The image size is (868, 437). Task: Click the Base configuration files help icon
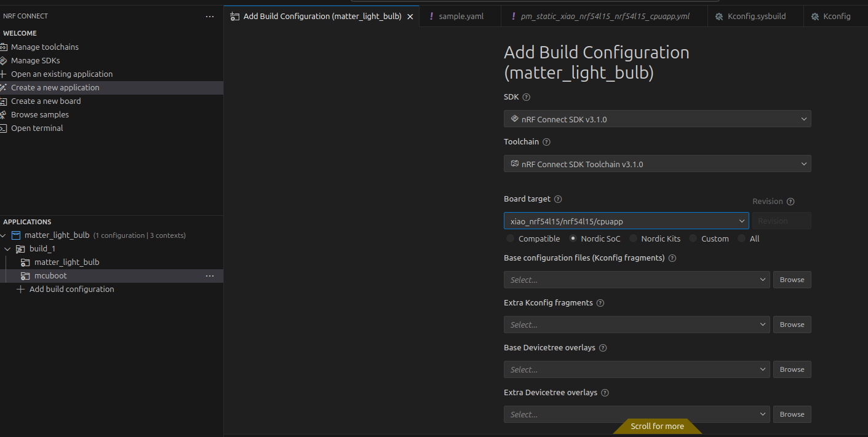[672, 258]
